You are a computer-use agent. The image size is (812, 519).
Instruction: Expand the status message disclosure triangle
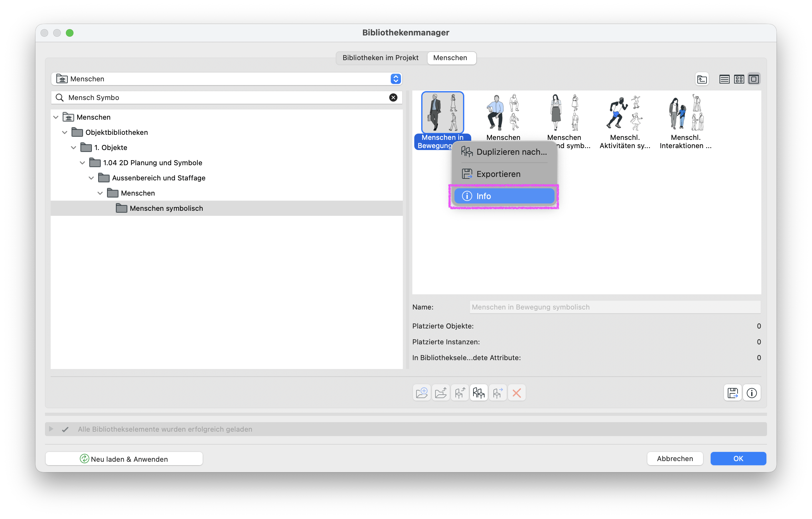click(51, 429)
